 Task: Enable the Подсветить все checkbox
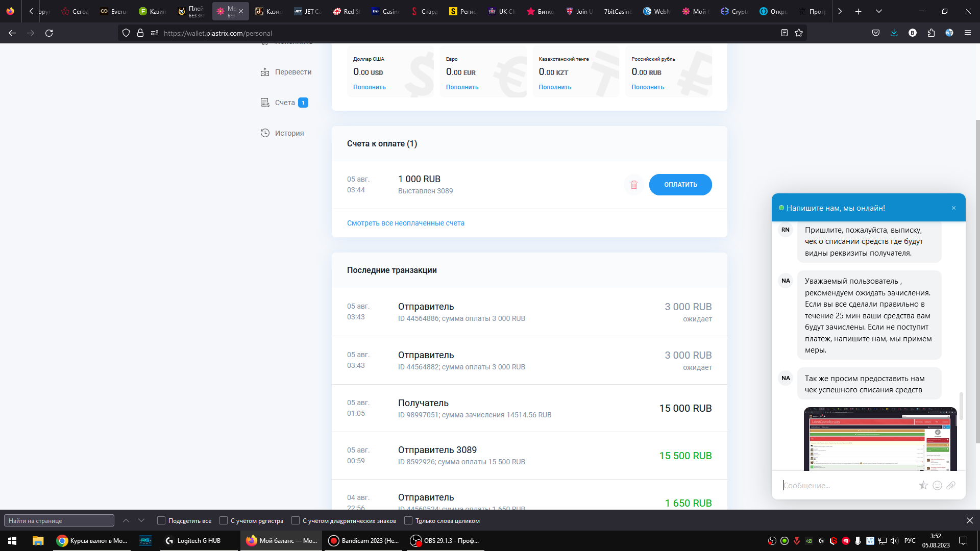point(161,520)
